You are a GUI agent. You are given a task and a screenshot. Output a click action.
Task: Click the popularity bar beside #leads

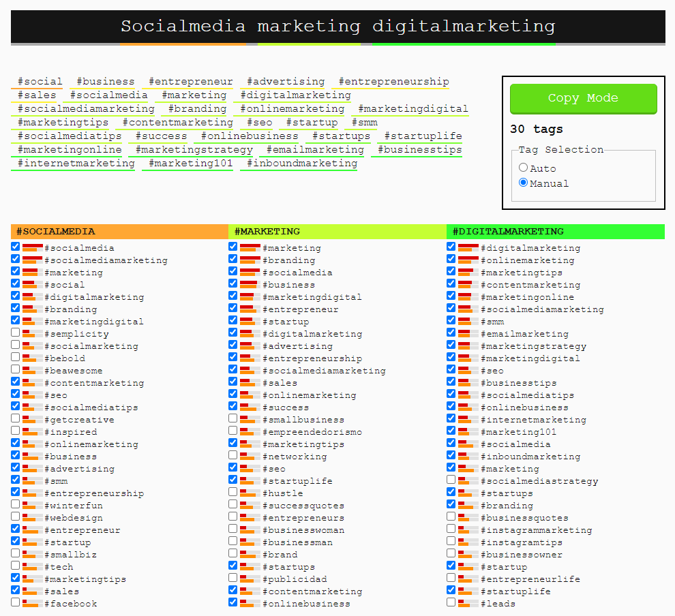468,604
